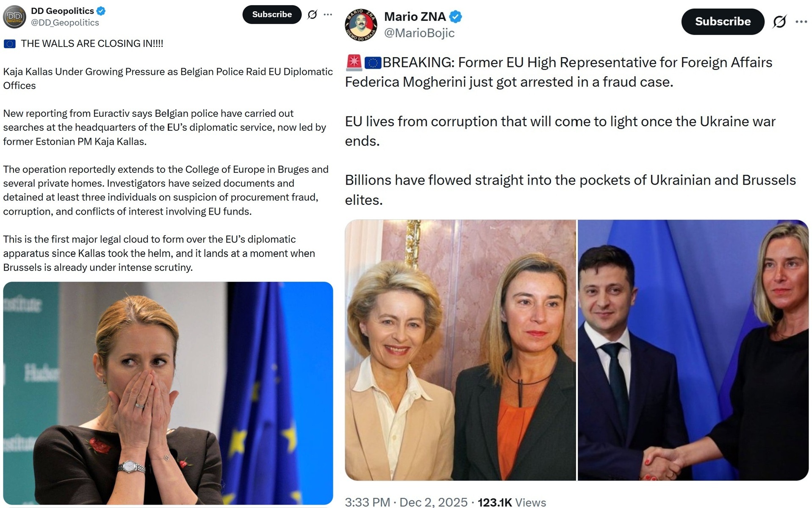The height and width of the screenshot is (508, 812).
Task: Open the photo of two women posing
Action: 460,350
